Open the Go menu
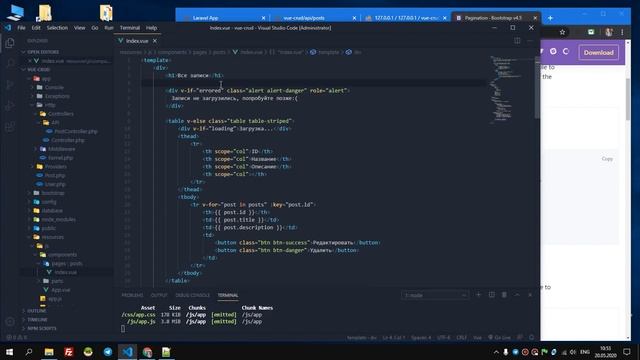The image size is (640, 360). point(95,28)
